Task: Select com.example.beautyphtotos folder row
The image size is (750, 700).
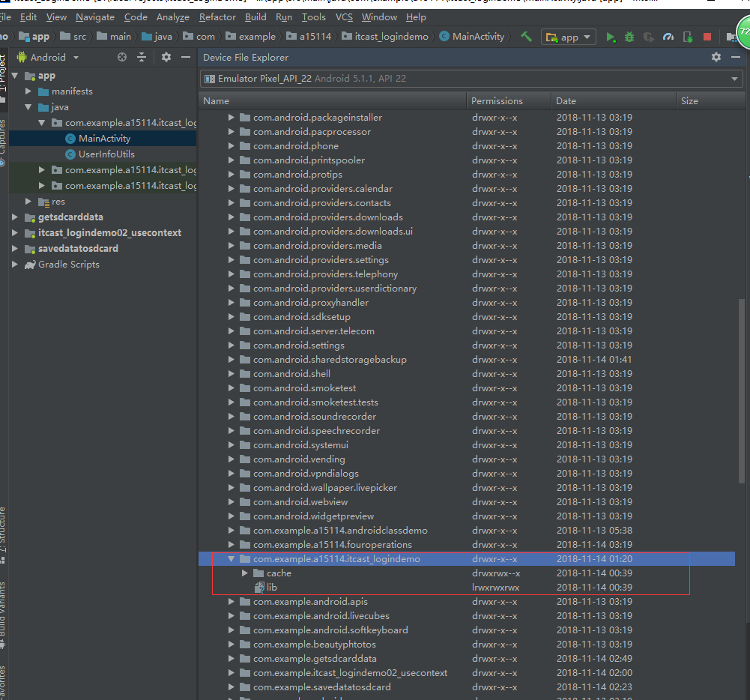Action: tap(466, 644)
